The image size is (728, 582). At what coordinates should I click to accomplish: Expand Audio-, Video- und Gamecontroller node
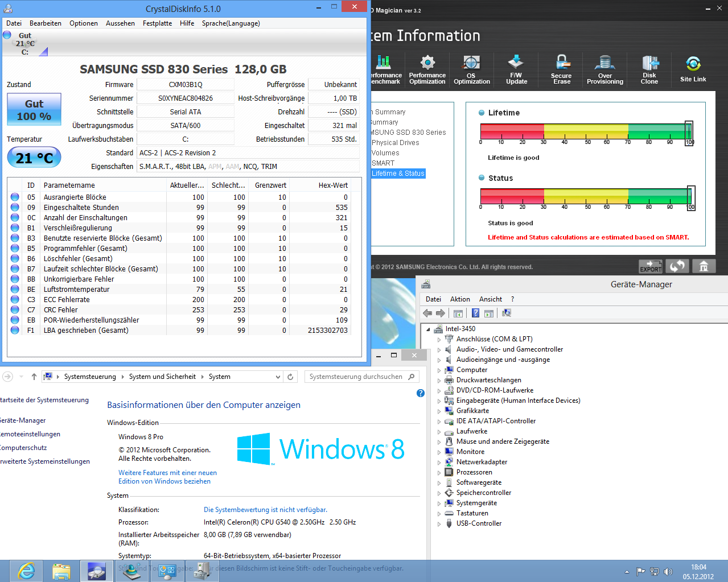[439, 350]
